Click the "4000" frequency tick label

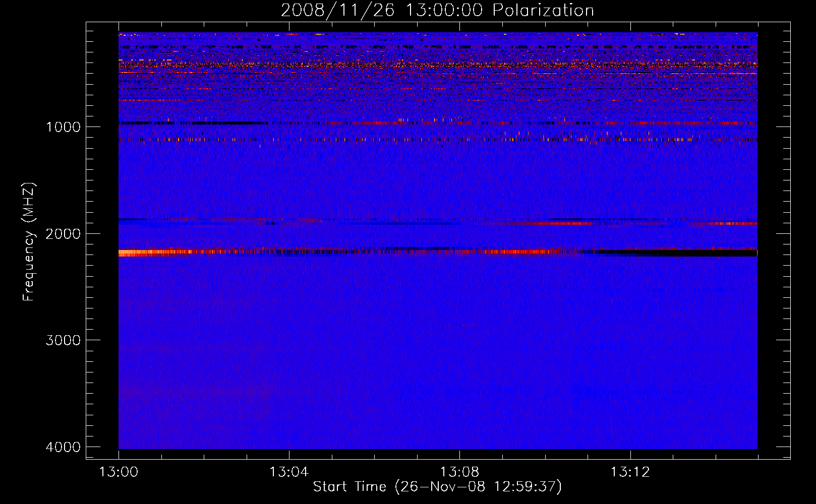pyautogui.click(x=63, y=447)
